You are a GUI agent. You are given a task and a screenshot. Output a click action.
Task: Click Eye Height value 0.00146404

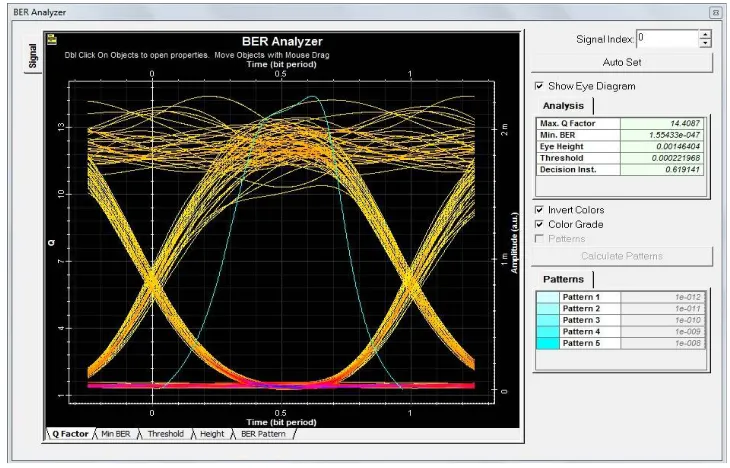tap(662, 147)
